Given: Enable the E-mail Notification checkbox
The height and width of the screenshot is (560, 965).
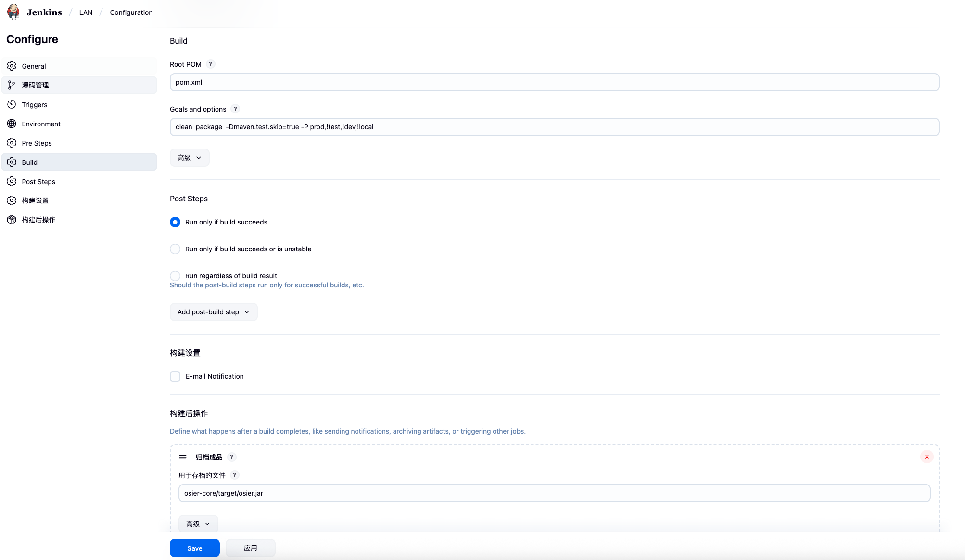Looking at the screenshot, I should 175,376.
